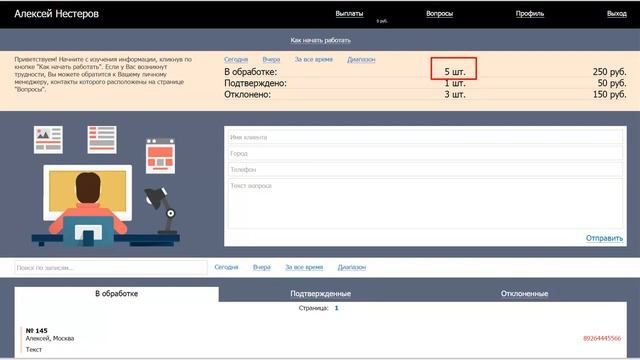The height and width of the screenshot is (360, 640).
Task: Click the Телефон input field
Action: coord(425,169)
